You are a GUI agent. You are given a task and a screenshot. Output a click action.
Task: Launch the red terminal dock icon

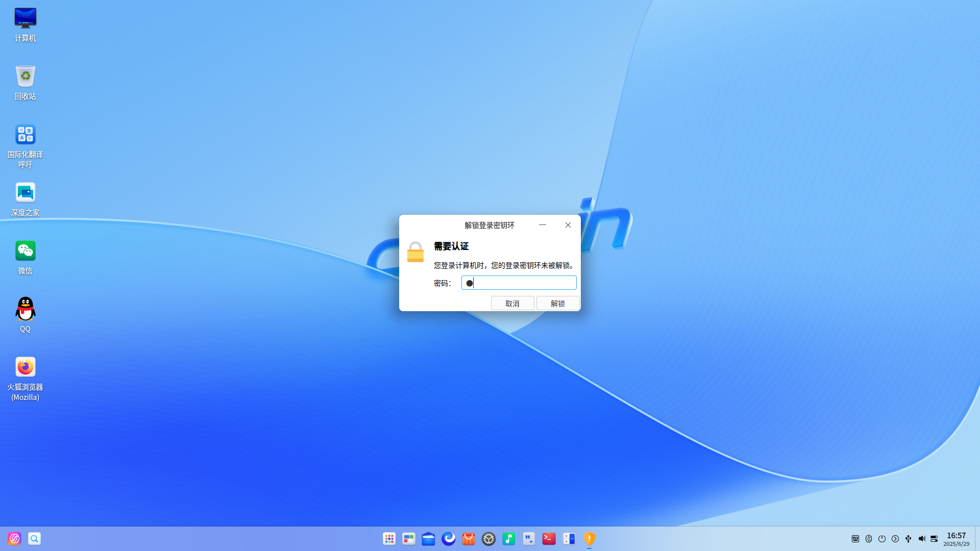(549, 539)
